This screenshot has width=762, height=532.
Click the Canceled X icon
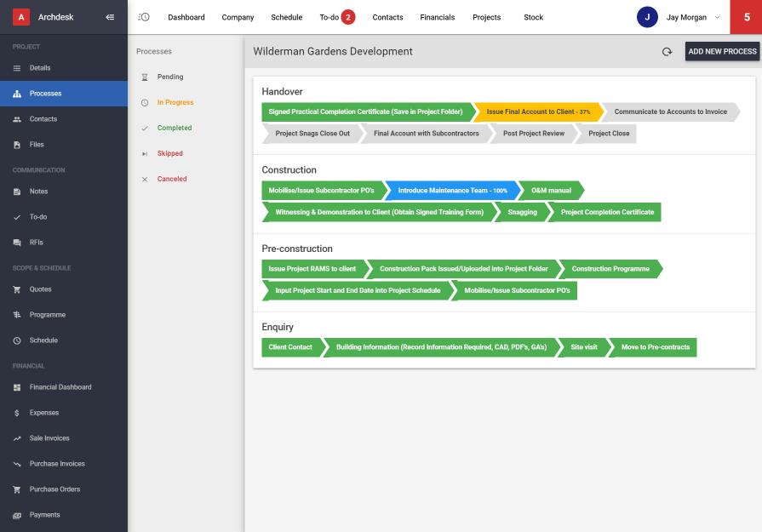click(x=145, y=180)
